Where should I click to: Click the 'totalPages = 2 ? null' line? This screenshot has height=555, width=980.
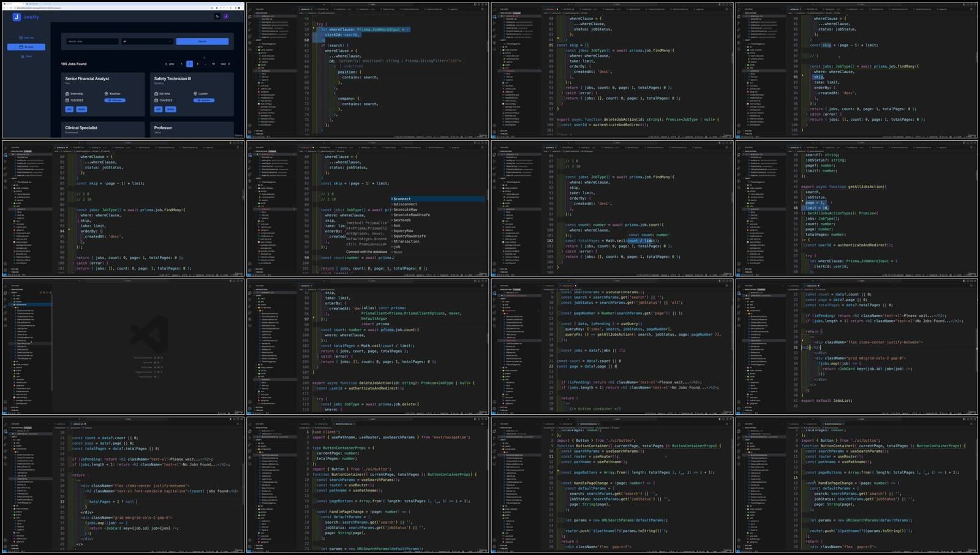point(111,502)
